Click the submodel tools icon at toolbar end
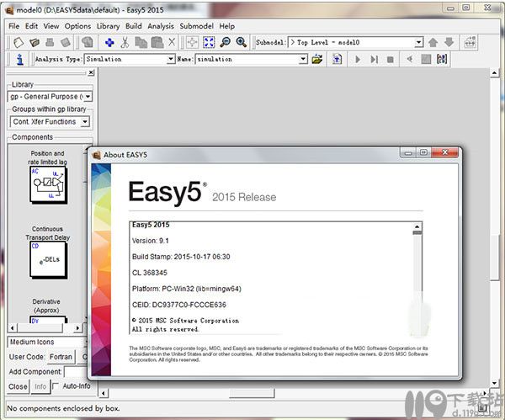 [470, 42]
